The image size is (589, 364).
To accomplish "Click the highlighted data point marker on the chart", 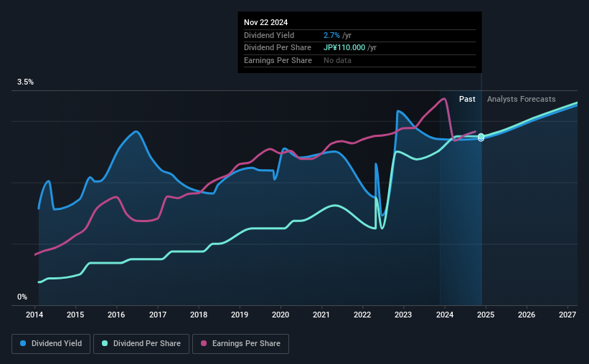I will 481,137.
